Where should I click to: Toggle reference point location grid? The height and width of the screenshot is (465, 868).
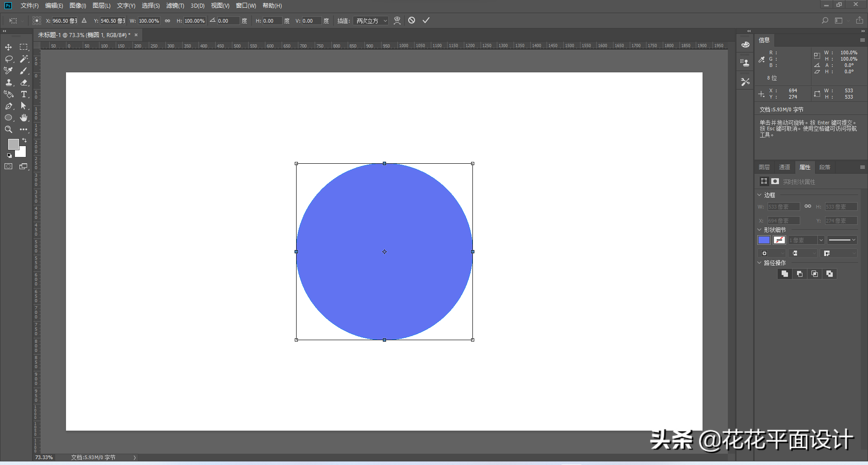pyautogui.click(x=37, y=20)
